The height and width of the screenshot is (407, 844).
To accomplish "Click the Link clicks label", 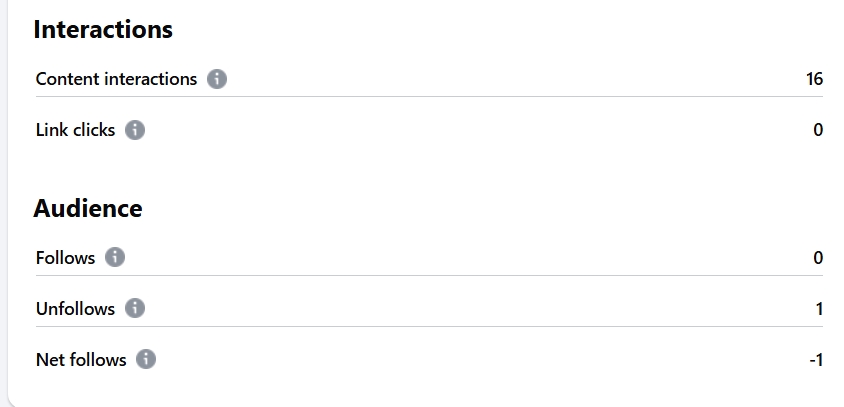I will point(75,130).
